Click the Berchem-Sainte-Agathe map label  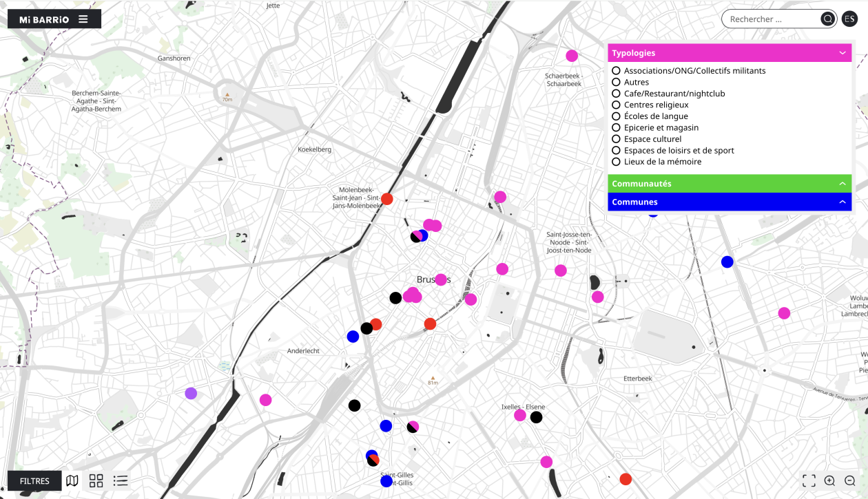pyautogui.click(x=96, y=101)
